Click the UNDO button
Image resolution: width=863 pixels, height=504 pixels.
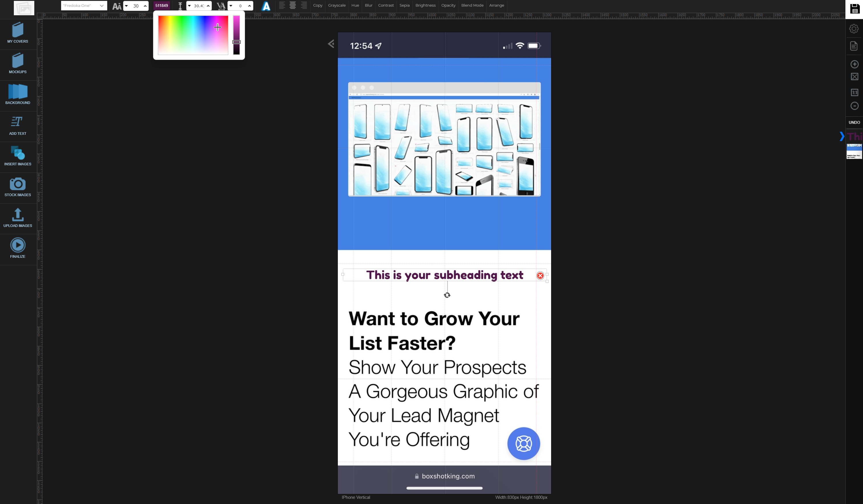click(x=854, y=122)
